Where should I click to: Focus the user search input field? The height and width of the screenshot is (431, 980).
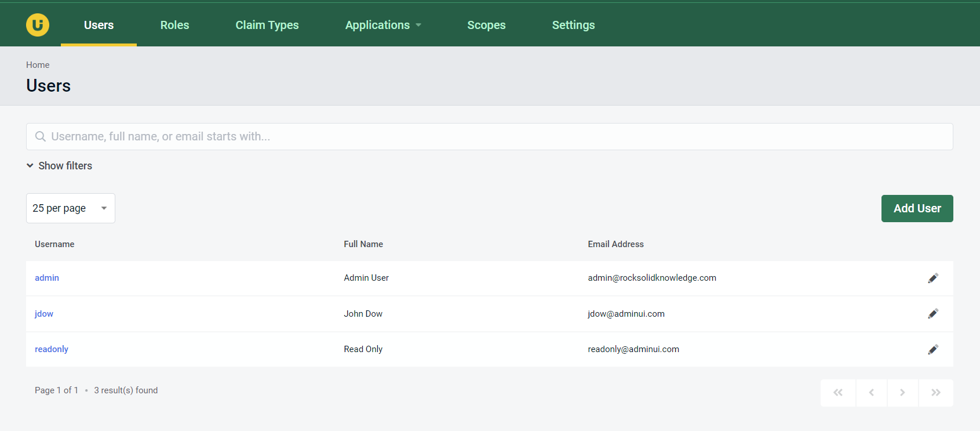pyautogui.click(x=490, y=136)
